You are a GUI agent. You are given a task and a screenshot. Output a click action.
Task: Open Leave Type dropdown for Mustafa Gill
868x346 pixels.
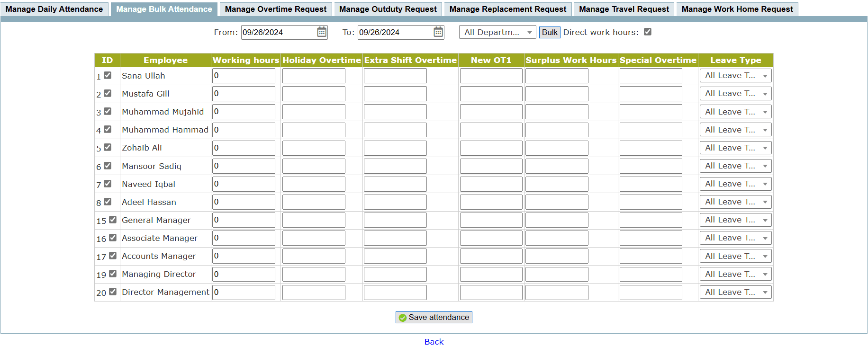735,94
